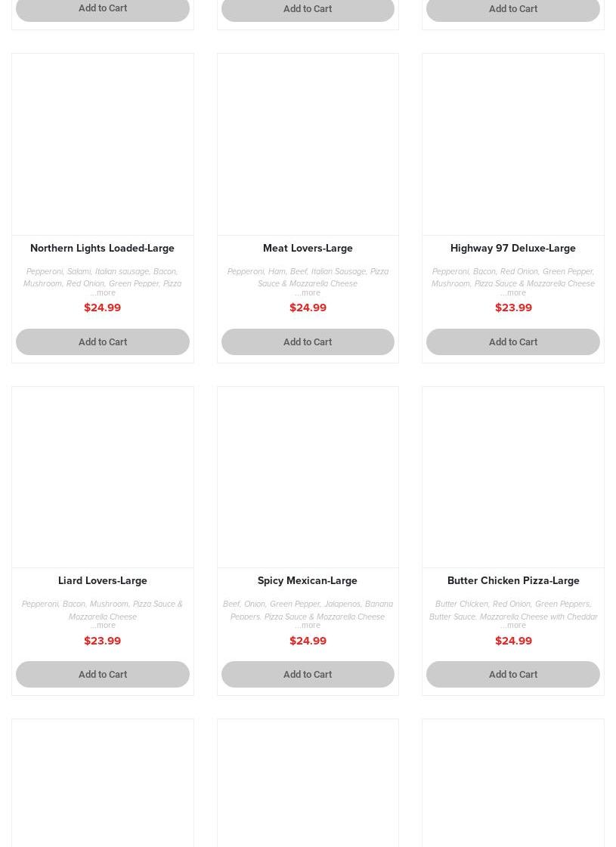Add Northern Lights Loaded-Large to cart
616x847 pixels.
(102, 342)
